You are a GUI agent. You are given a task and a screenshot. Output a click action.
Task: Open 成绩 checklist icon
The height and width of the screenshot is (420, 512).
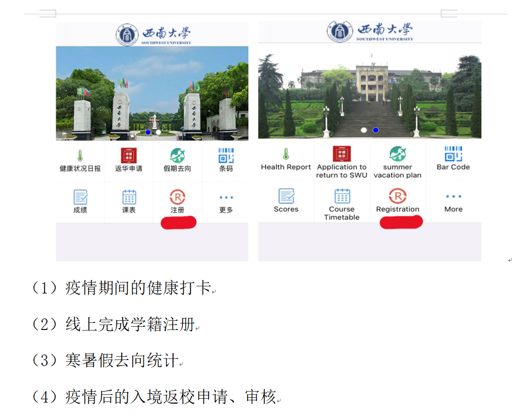point(80,197)
